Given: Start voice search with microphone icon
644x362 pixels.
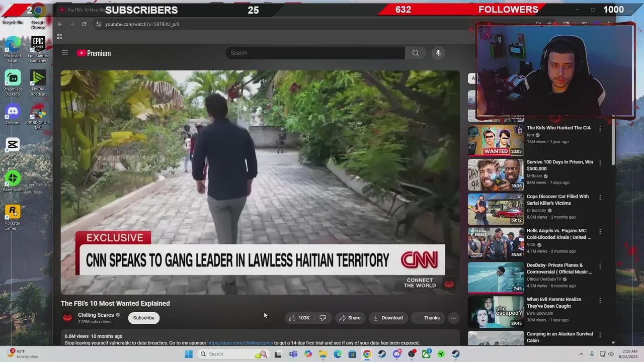Looking at the screenshot, I should [438, 53].
